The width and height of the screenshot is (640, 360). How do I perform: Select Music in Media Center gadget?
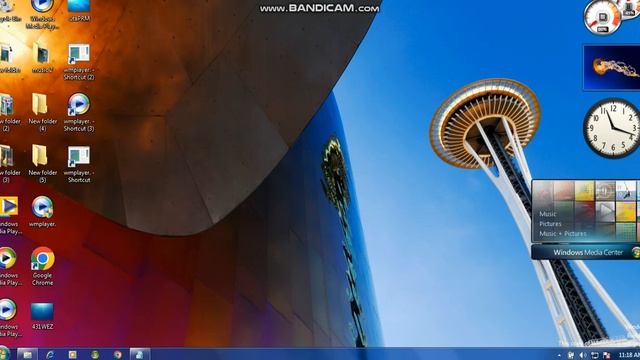pyautogui.click(x=547, y=214)
